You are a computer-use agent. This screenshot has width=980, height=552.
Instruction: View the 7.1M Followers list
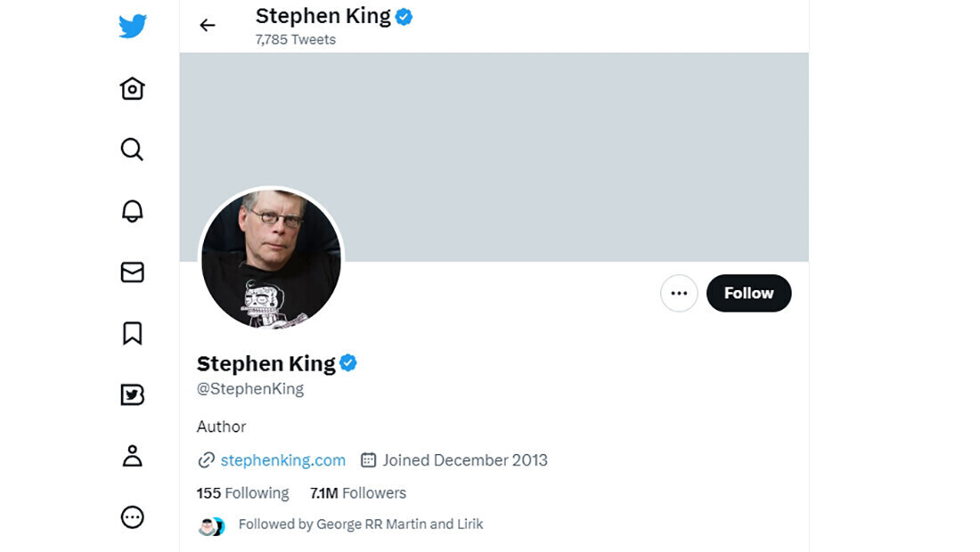[358, 493]
